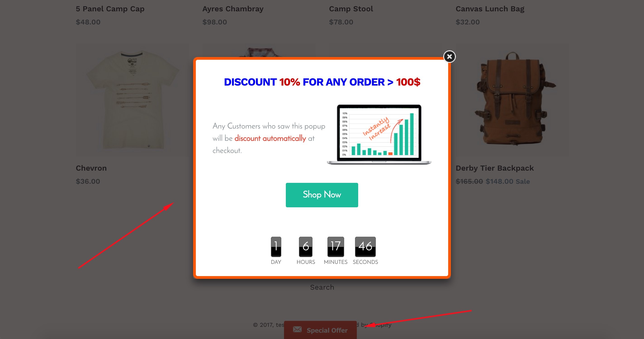Close the discount popup with X icon

449,57
